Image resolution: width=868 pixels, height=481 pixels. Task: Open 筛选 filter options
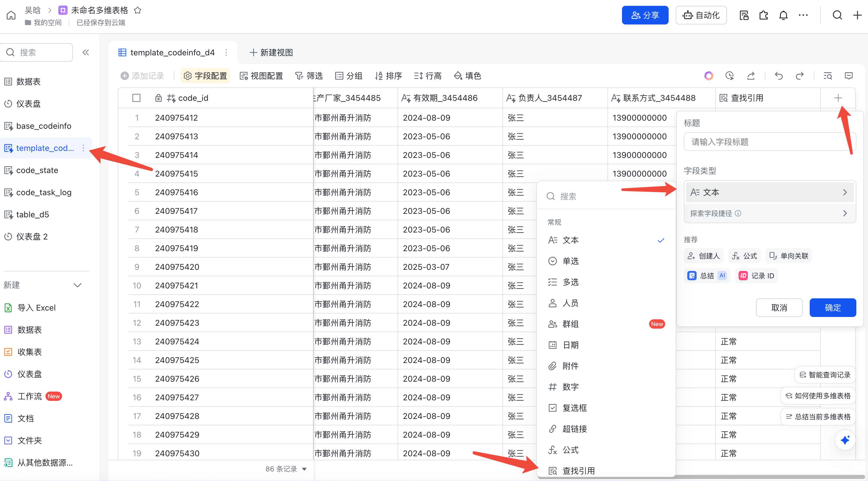pos(309,76)
